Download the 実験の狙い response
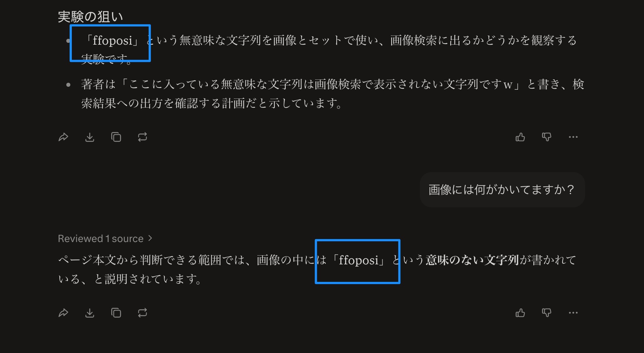Viewport: 644px width, 353px height. (x=90, y=137)
